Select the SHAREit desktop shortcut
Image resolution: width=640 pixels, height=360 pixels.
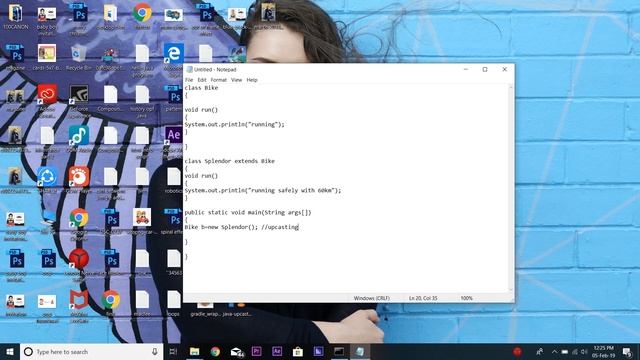pos(47,180)
